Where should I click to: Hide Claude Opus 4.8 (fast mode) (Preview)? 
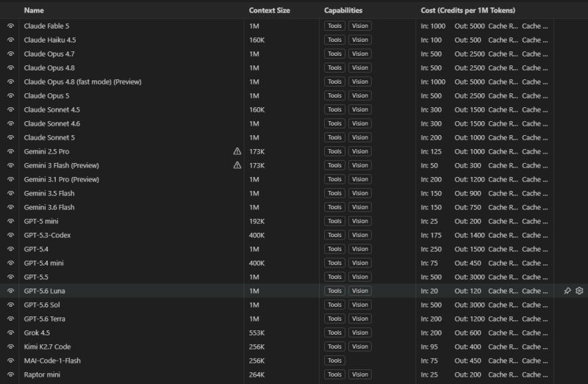(x=10, y=81)
